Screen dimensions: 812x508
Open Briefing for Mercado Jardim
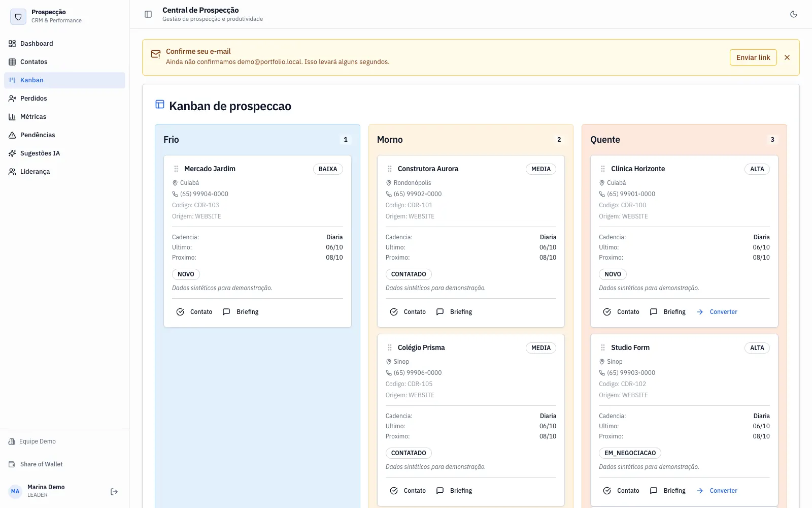point(241,312)
